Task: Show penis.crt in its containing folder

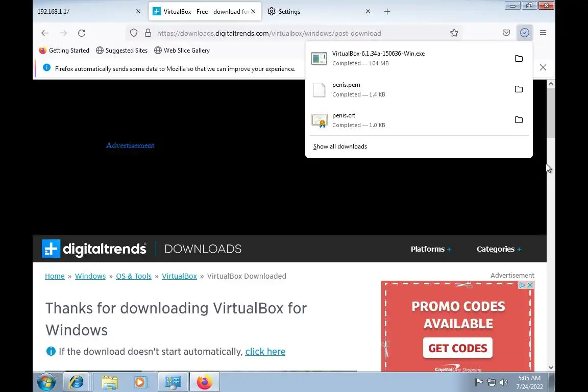Action: pyautogui.click(x=519, y=120)
